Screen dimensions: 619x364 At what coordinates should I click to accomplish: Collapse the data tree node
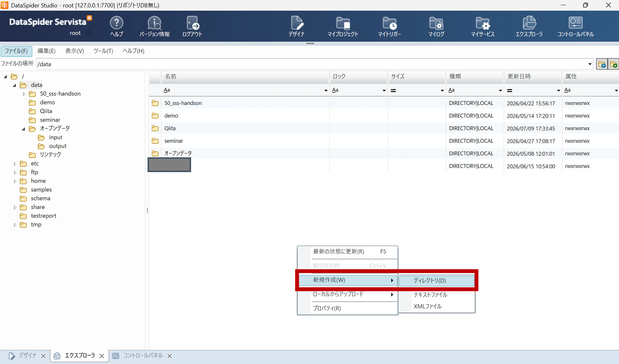click(15, 85)
